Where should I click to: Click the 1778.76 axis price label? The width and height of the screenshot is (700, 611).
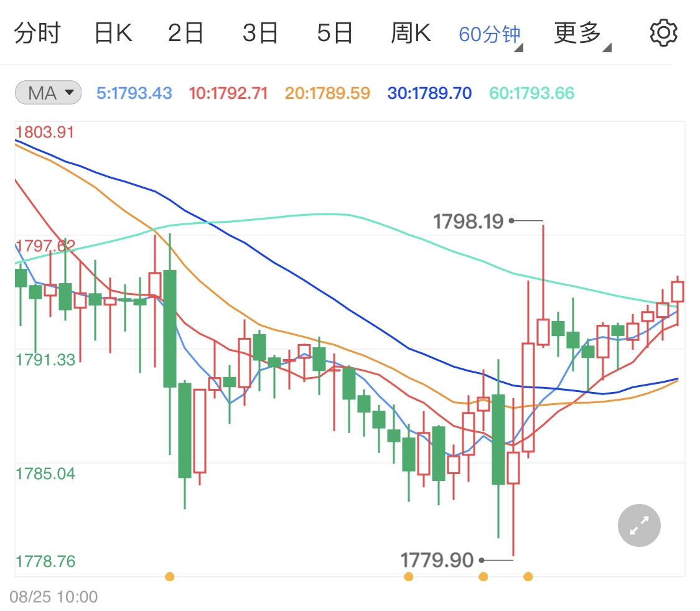pos(45,561)
